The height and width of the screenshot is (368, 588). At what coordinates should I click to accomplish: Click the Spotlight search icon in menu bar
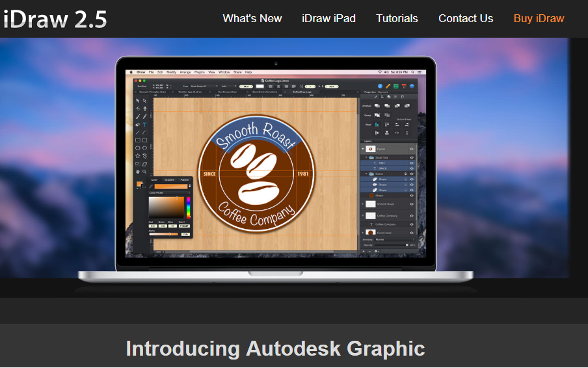(x=412, y=72)
